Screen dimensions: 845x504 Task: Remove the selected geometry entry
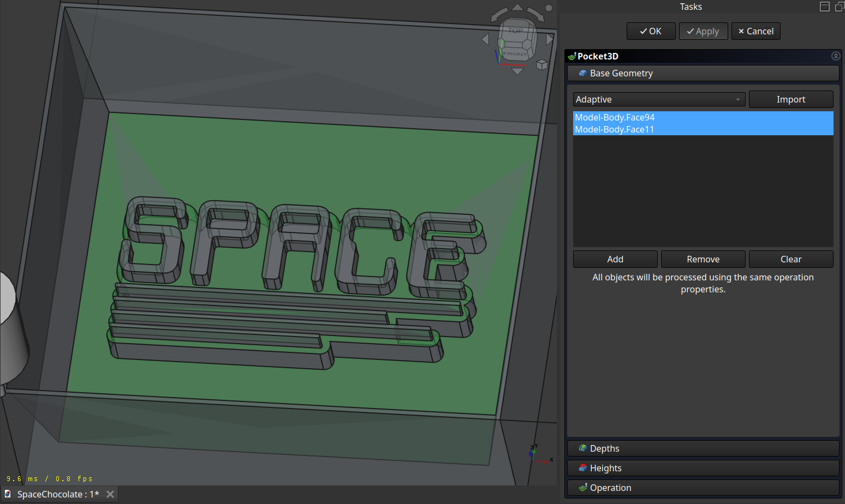pos(703,259)
